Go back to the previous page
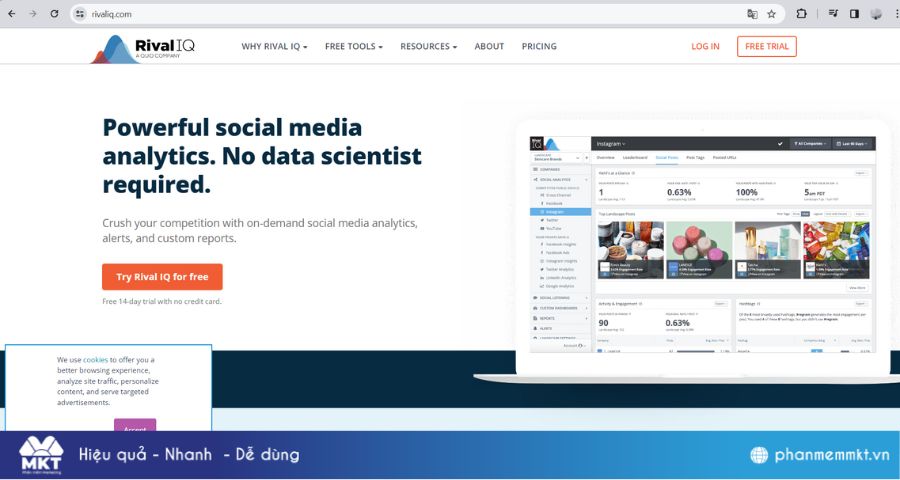900x480 pixels. click(11, 14)
